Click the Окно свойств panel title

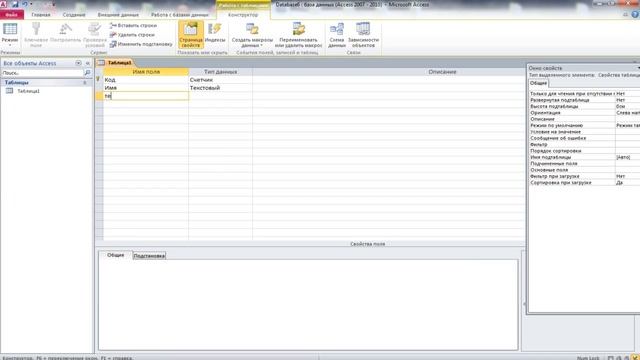(x=545, y=68)
